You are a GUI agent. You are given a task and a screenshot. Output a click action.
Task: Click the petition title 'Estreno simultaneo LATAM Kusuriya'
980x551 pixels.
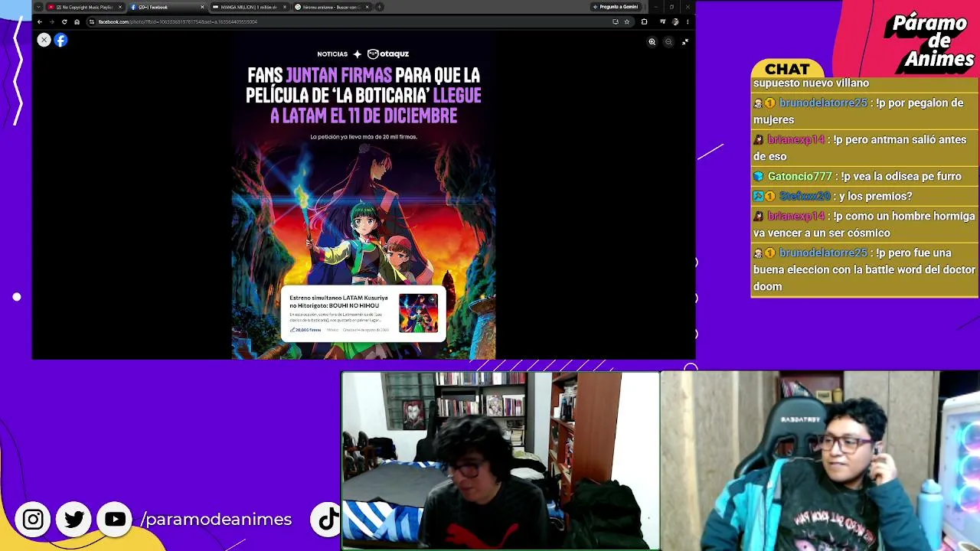point(338,302)
